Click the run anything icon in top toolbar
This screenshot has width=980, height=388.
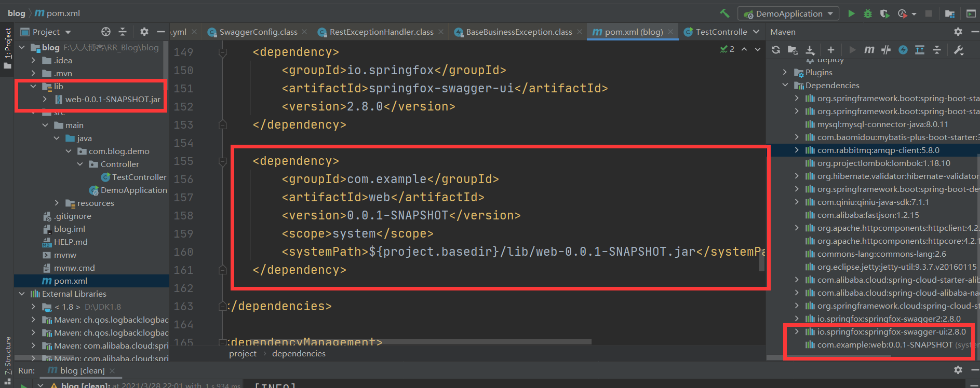pos(971,13)
